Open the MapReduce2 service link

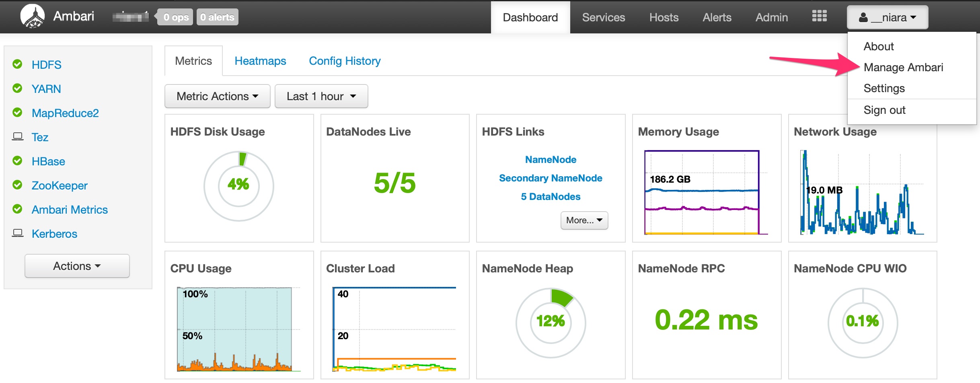click(65, 113)
